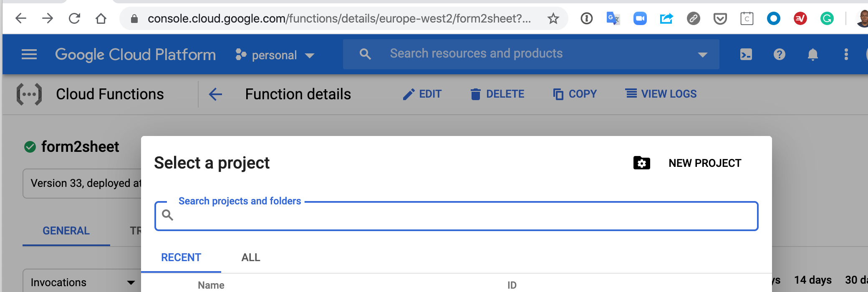Open the 1Password extension icon

click(586, 18)
